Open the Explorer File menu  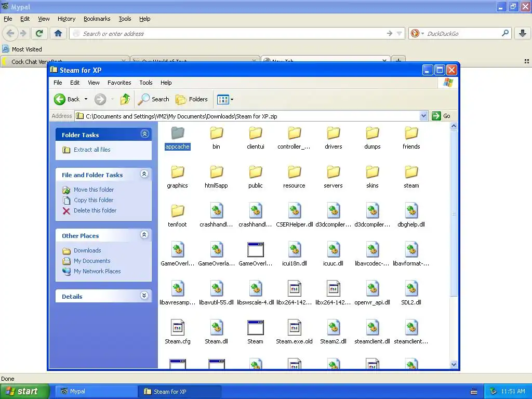pyautogui.click(x=58, y=83)
